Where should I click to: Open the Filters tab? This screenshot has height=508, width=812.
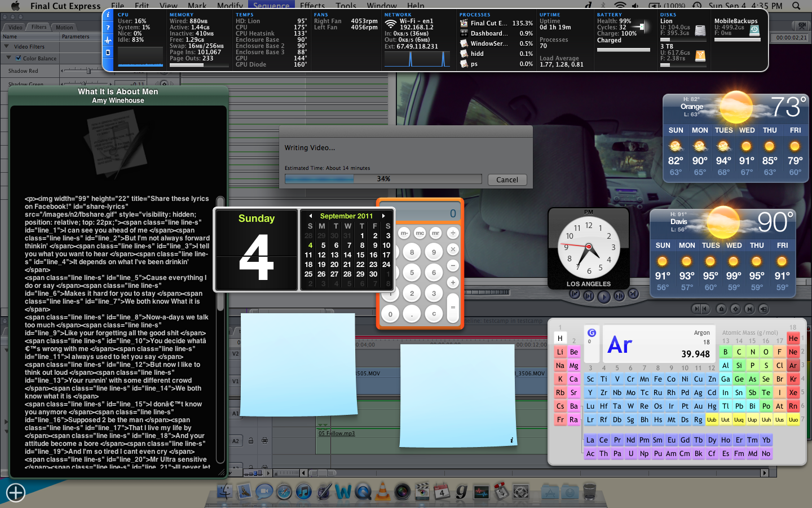point(39,27)
